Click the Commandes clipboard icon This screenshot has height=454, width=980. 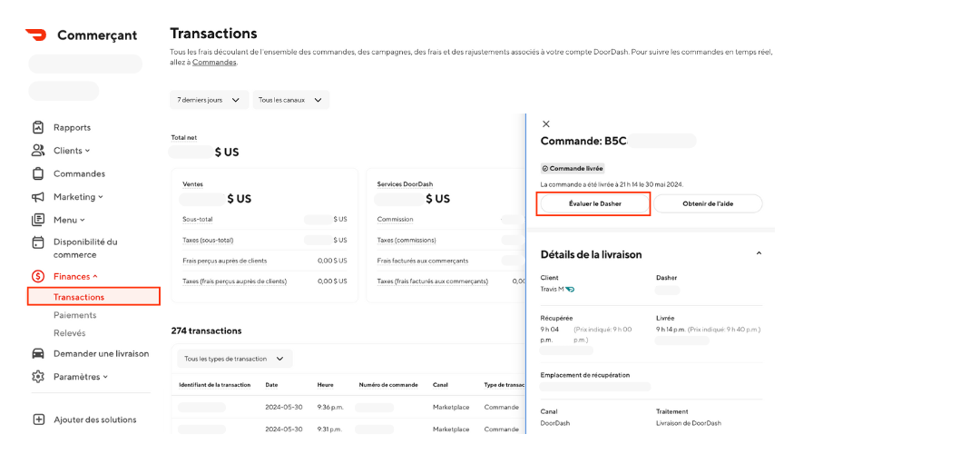(x=38, y=173)
